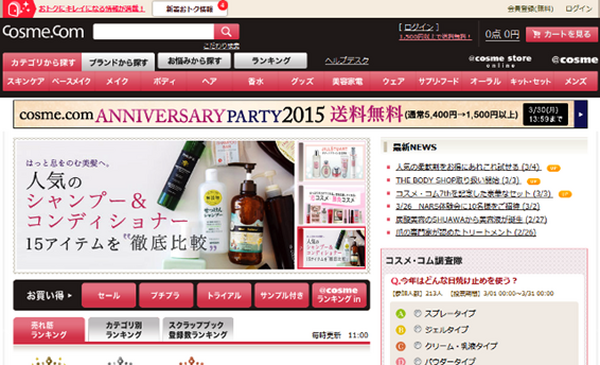Select the クリーム・乳液タイプ radio option
The image size is (600, 365).
417,345
